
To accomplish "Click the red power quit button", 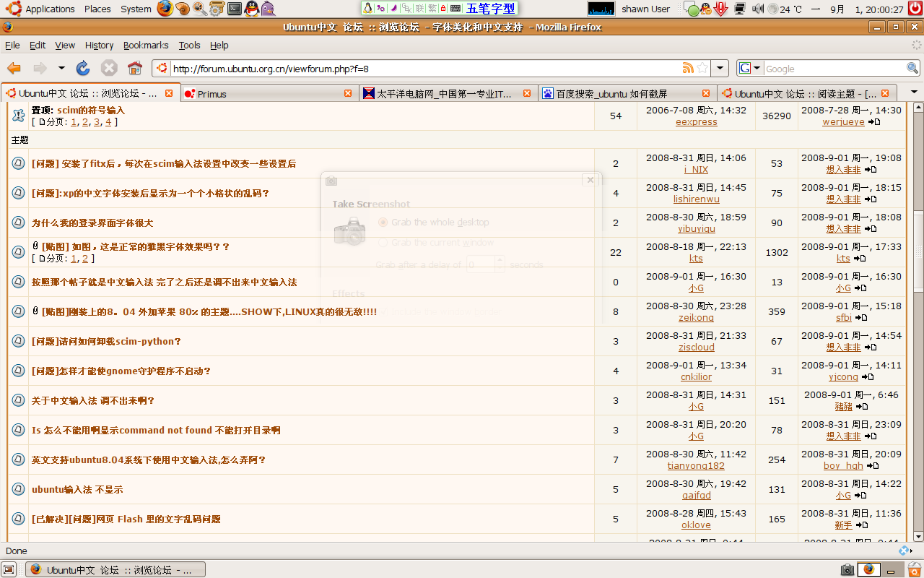I will (x=916, y=9).
